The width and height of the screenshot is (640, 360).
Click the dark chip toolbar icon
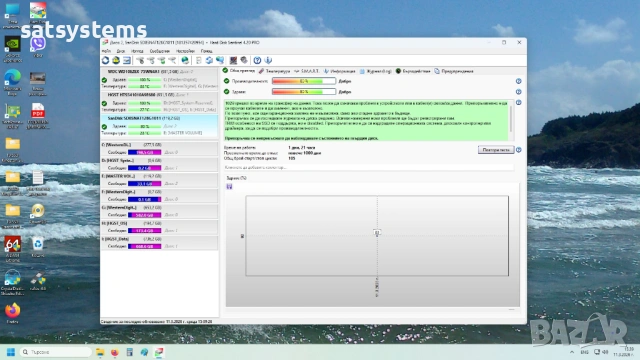pos(233,60)
